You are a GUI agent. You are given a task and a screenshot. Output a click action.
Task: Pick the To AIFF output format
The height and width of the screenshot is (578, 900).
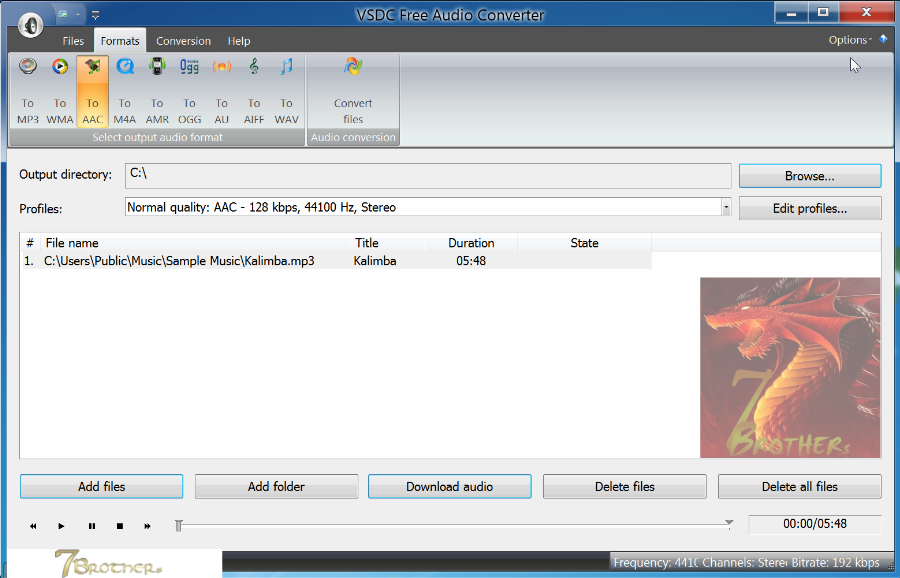click(x=254, y=91)
